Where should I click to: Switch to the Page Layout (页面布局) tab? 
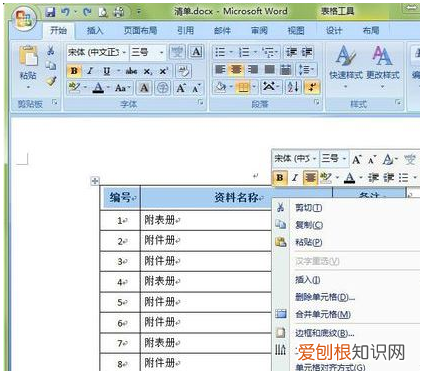pos(140,31)
